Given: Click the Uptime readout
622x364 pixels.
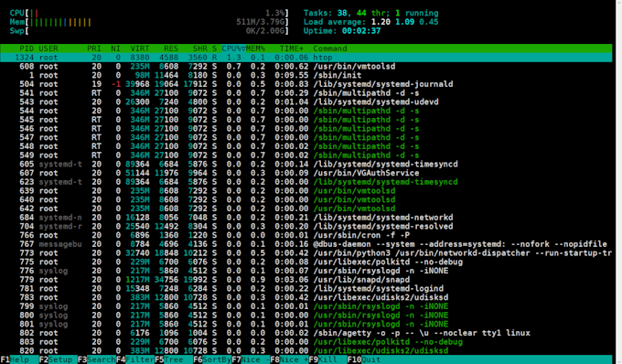Looking at the screenshot, I should (x=342, y=30).
